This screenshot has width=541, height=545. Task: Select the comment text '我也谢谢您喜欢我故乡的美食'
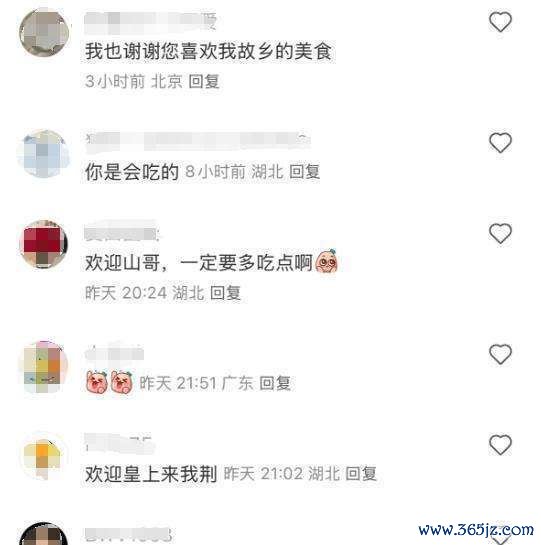click(x=208, y=51)
